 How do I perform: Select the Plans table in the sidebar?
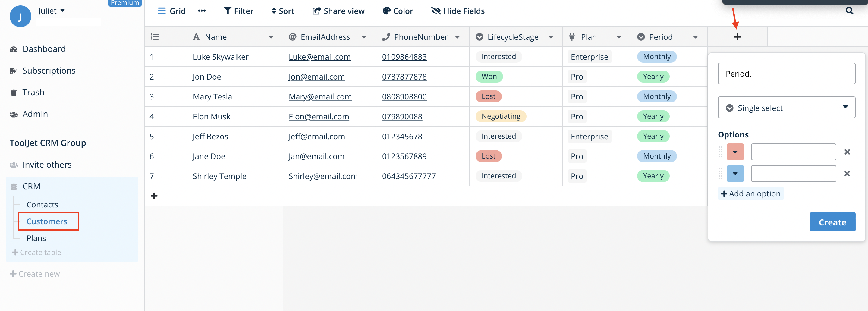36,238
